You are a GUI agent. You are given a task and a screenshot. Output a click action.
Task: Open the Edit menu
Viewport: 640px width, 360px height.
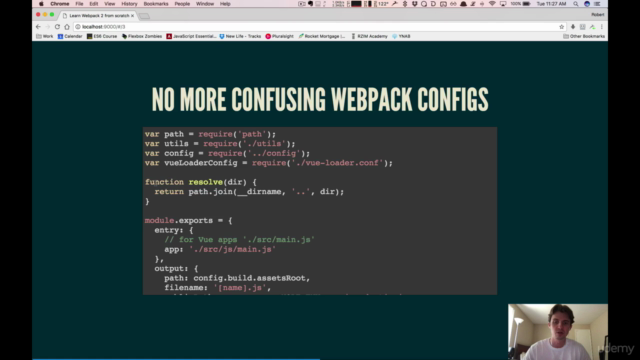[x=93, y=4]
